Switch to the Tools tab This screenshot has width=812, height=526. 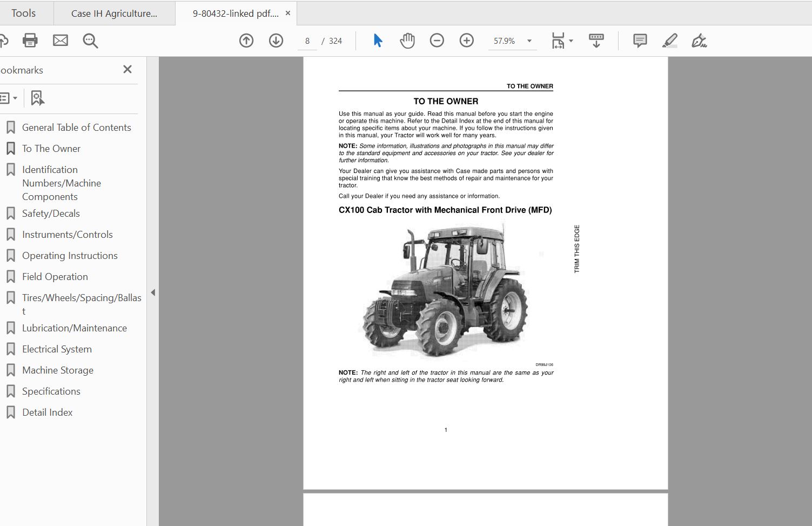click(x=24, y=13)
